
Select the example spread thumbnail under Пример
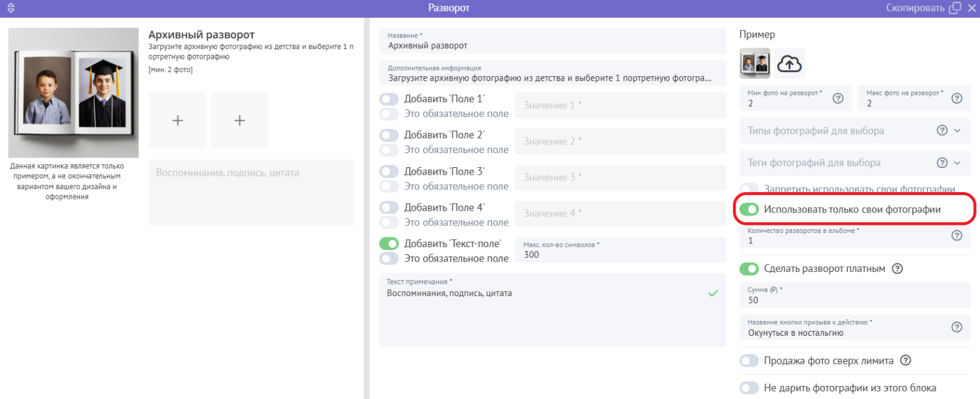click(x=755, y=63)
